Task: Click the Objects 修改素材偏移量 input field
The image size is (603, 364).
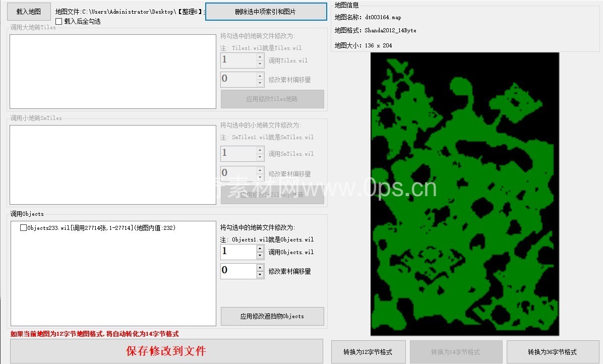Action: (238, 271)
